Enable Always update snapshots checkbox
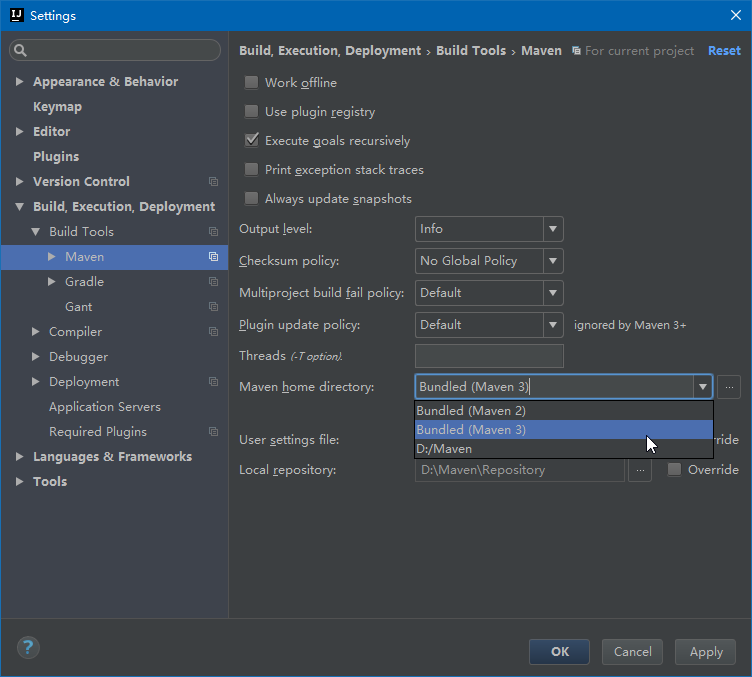Image resolution: width=752 pixels, height=677 pixels. 251,198
